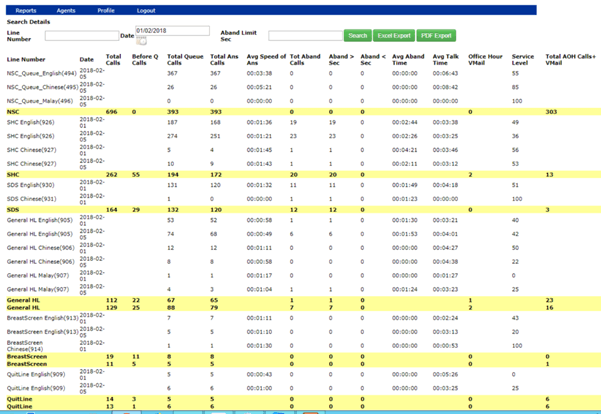Click the PDF Export button
The height and width of the screenshot is (414, 601).
[x=436, y=36]
